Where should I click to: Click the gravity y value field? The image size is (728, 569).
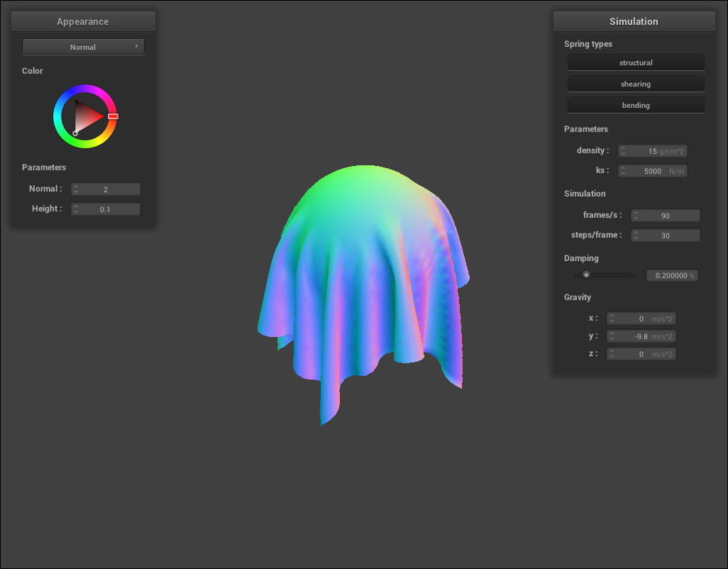pyautogui.click(x=641, y=336)
